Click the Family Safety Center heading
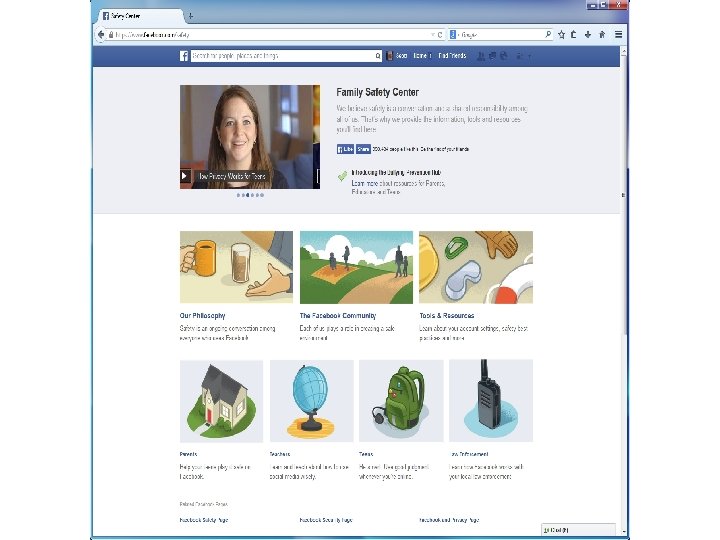The height and width of the screenshot is (540, 720). tap(377, 92)
